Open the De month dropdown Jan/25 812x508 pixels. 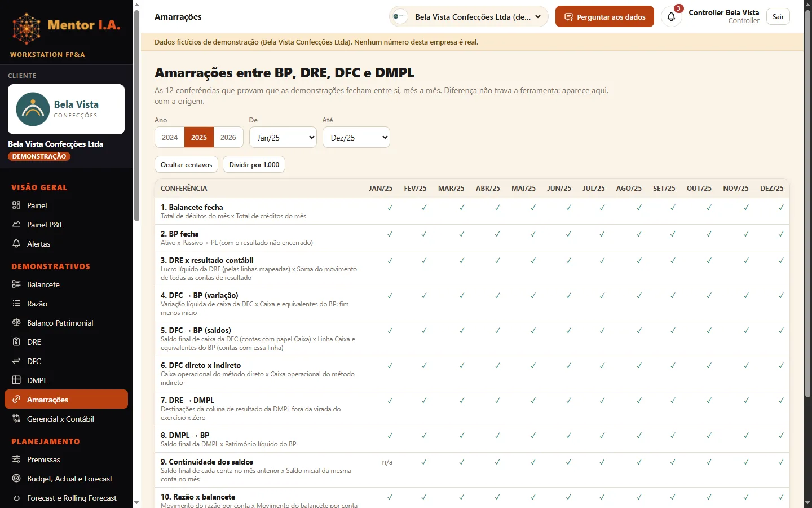(283, 137)
